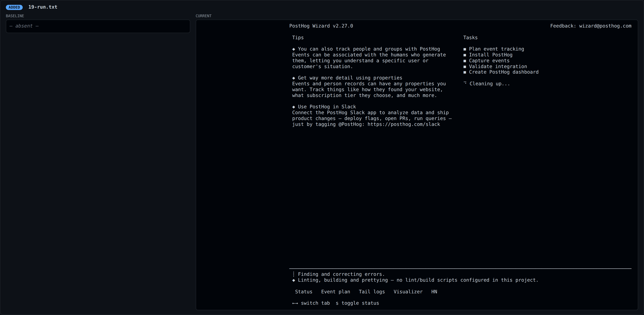Click the absent placeholder in baseline pane
The image size is (644, 315).
coord(24,26)
